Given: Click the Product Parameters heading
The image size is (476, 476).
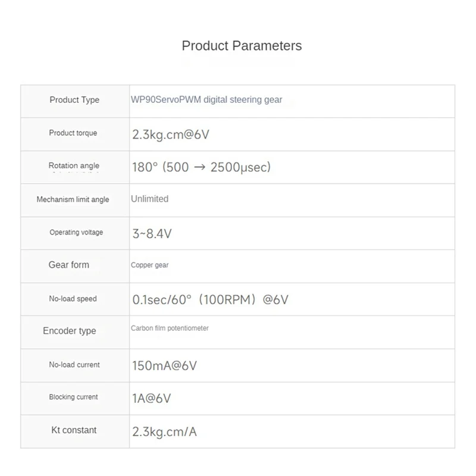Looking at the screenshot, I should (x=242, y=46).
